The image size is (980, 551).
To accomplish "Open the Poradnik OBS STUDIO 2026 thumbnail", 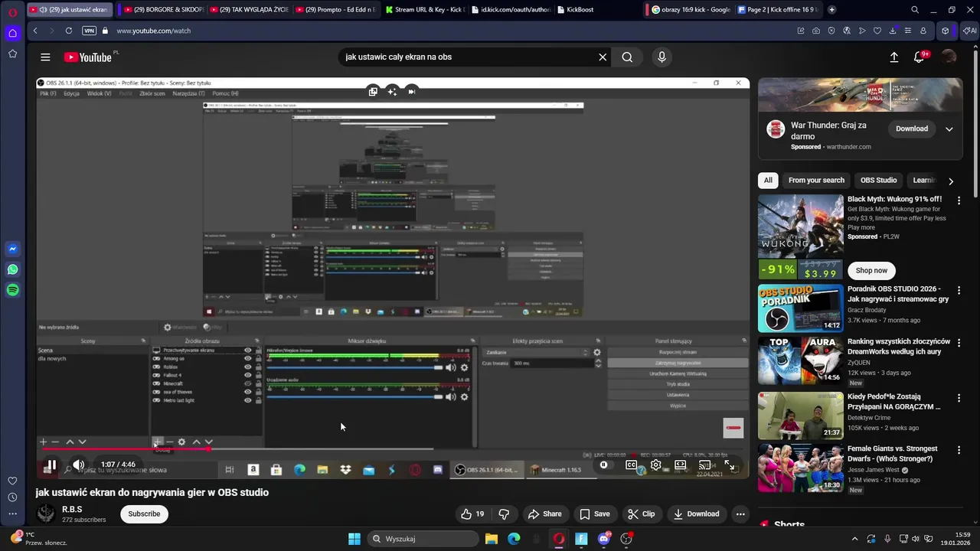I will click(801, 308).
